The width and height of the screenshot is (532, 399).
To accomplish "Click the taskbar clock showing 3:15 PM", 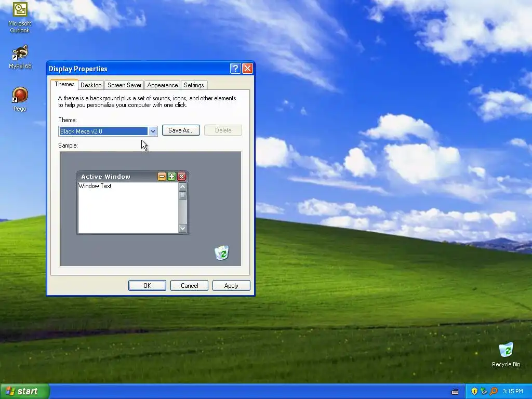I will point(513,391).
